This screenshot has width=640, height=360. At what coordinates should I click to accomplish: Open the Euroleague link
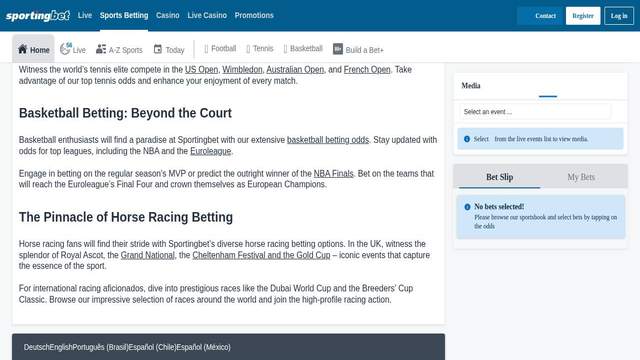pyautogui.click(x=211, y=151)
